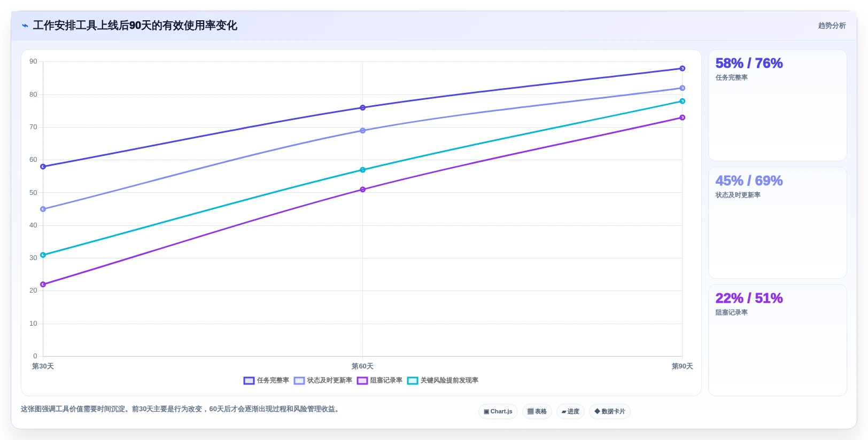868x440 pixels.
Task: Click 关键风险提前发现率 data point at 第90天
Action: click(x=683, y=101)
